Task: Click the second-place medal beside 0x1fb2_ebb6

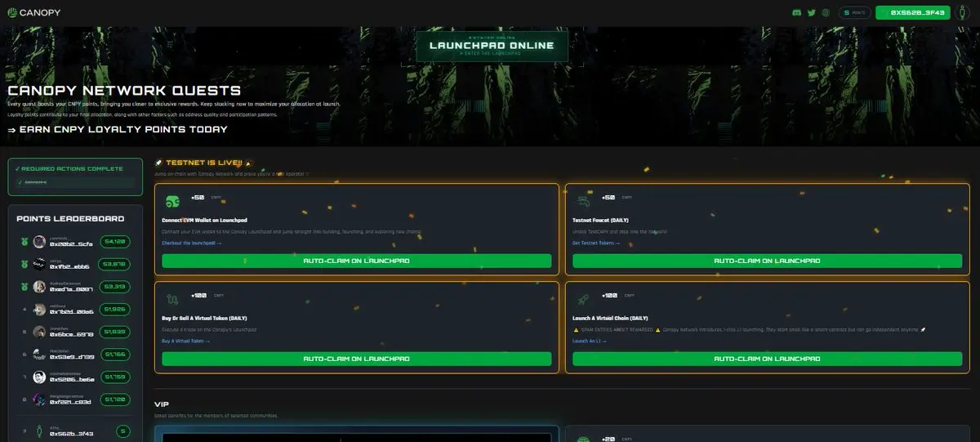Action: [x=24, y=264]
